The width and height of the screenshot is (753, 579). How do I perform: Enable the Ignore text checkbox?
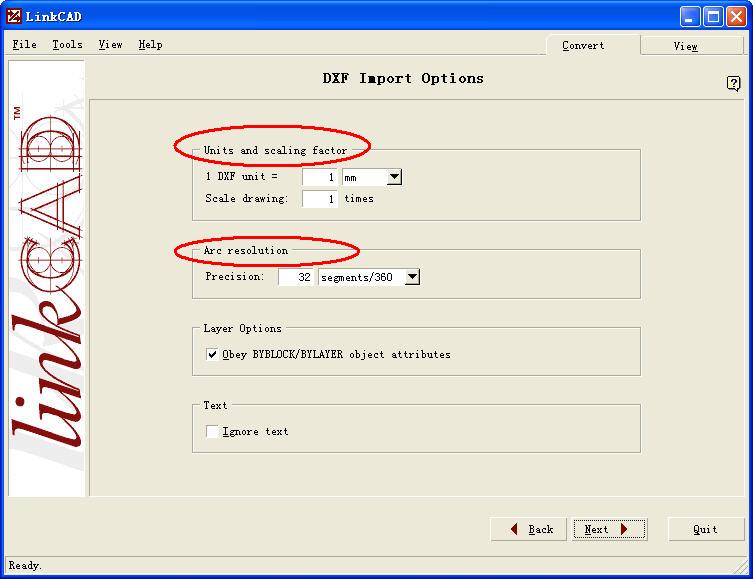tap(212, 431)
